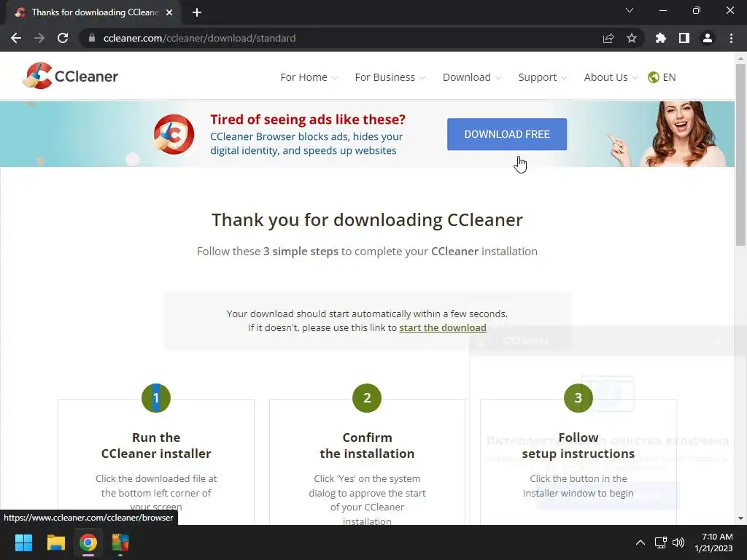Click the volume speaker icon in the tray

point(678,542)
